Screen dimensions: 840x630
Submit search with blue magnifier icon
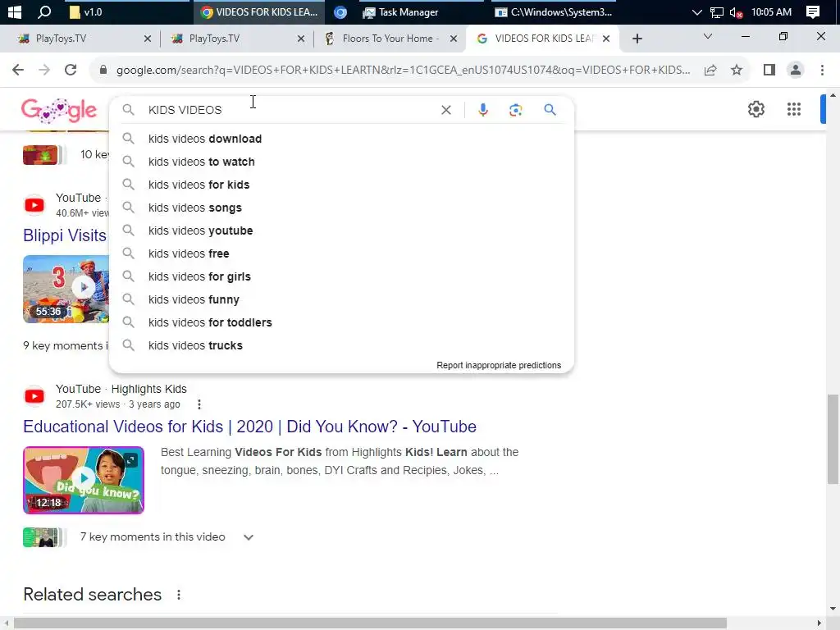coord(550,110)
